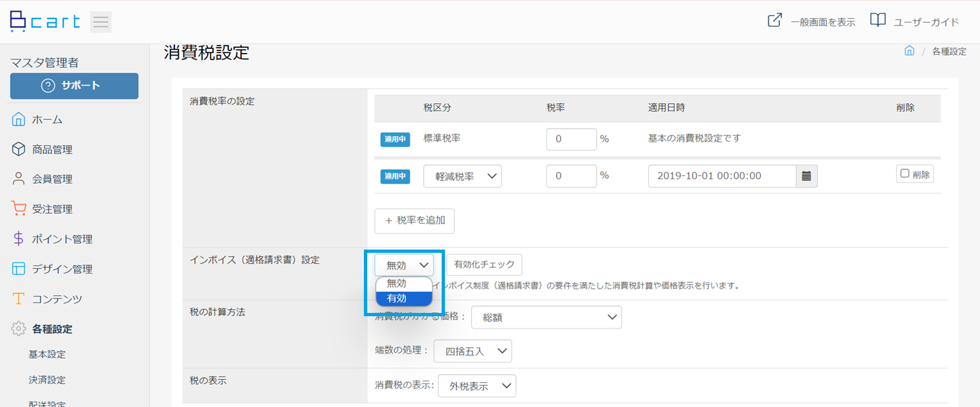The image size is (980, 407).
Task: Open 商品管理 in the sidebar
Action: (x=52, y=150)
